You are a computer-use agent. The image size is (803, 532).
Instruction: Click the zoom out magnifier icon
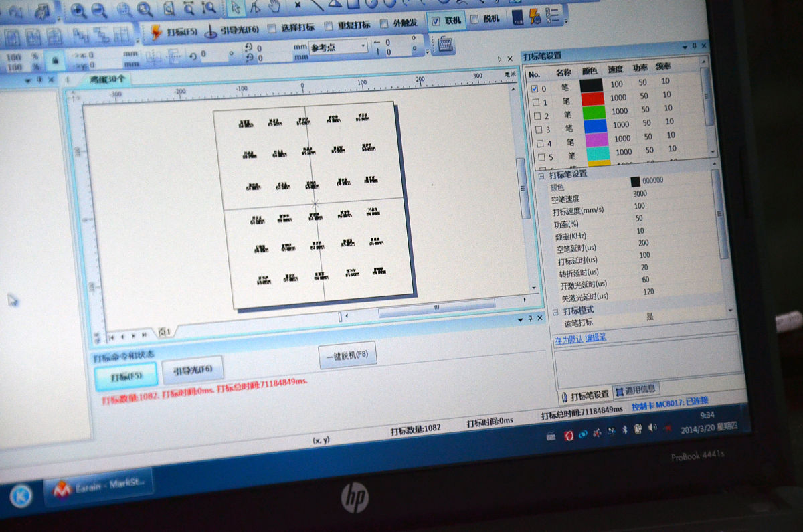(98, 9)
